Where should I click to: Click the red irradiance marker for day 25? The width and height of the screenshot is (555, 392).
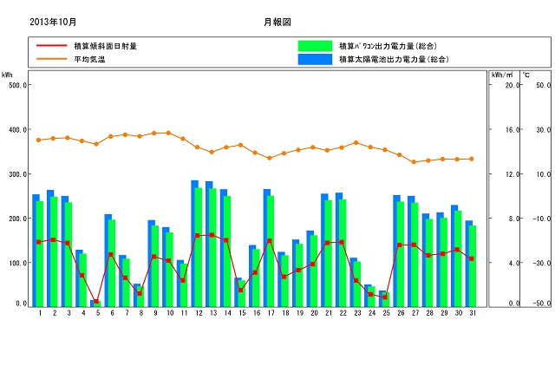[385, 297]
